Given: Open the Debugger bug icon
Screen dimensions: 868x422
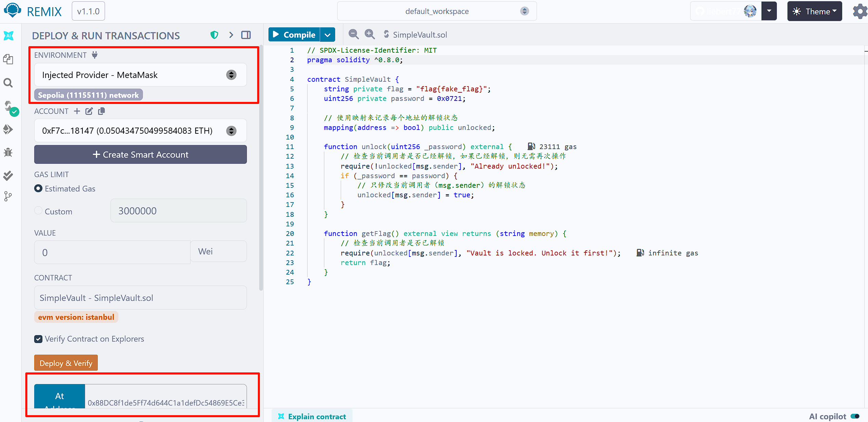Looking at the screenshot, I should click(x=8, y=153).
